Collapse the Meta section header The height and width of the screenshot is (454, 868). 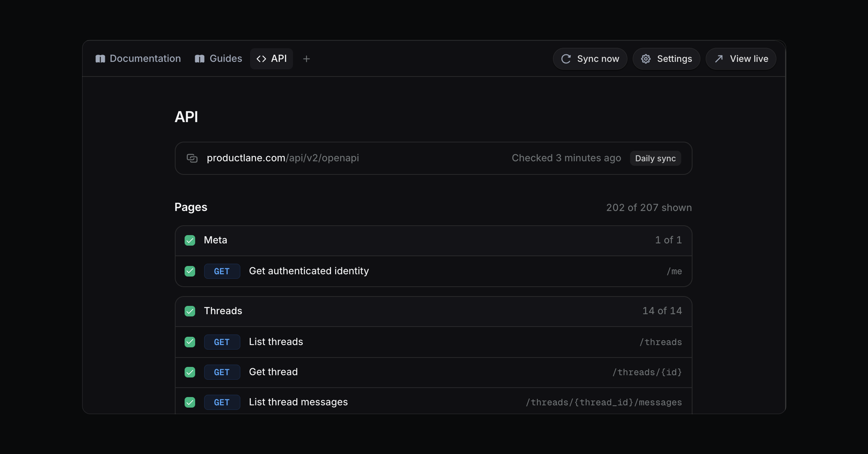click(433, 241)
